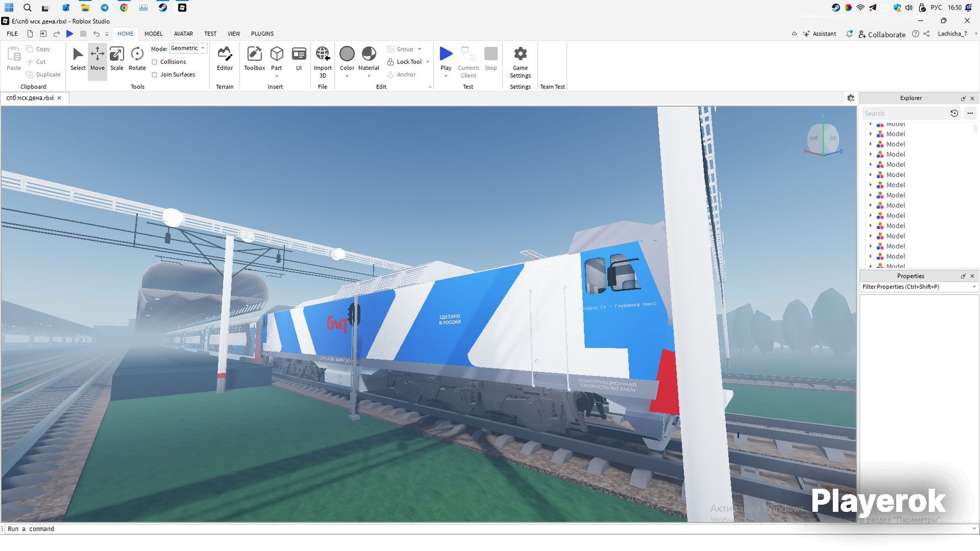
Task: Enable the Collisions checkbox
Action: (154, 62)
